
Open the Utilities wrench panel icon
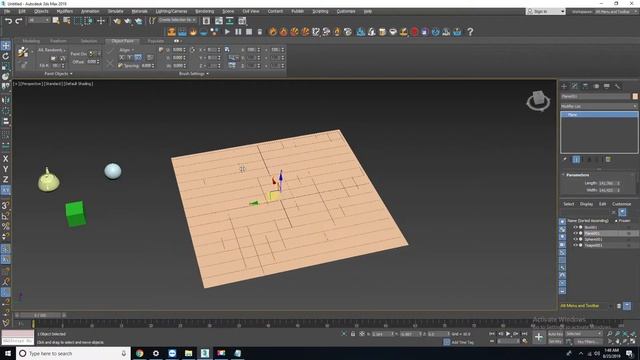(617, 86)
